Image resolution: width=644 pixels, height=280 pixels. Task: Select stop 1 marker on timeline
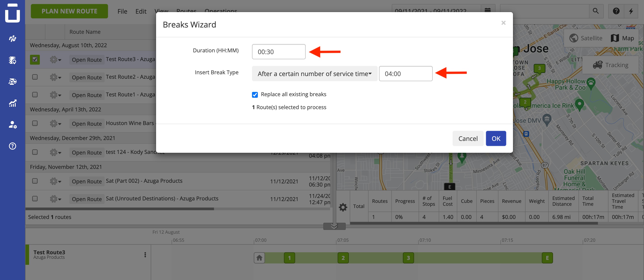290,258
